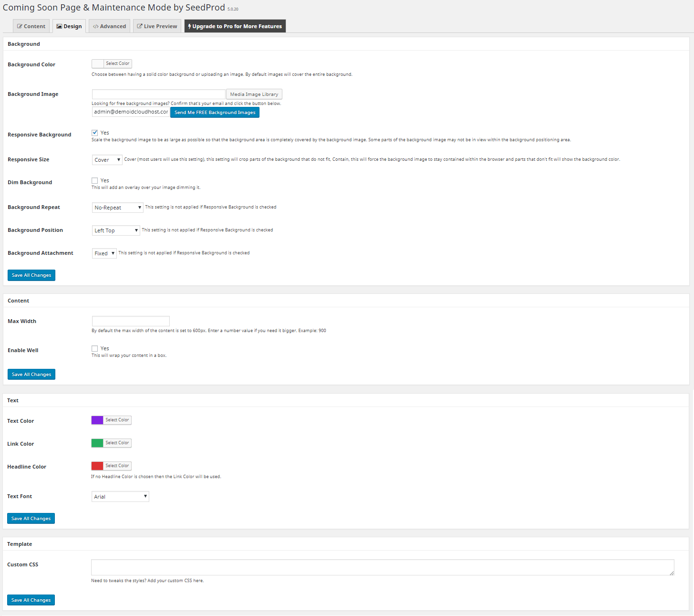This screenshot has width=694, height=616.
Task: Check the Enable Well option
Action: pyautogui.click(x=94, y=348)
